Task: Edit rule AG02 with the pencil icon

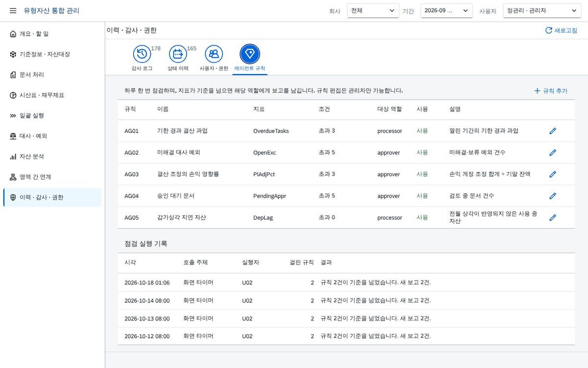Action: click(x=553, y=153)
